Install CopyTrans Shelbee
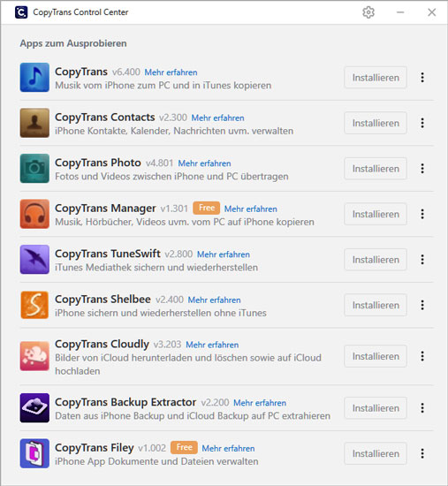 coord(376,305)
